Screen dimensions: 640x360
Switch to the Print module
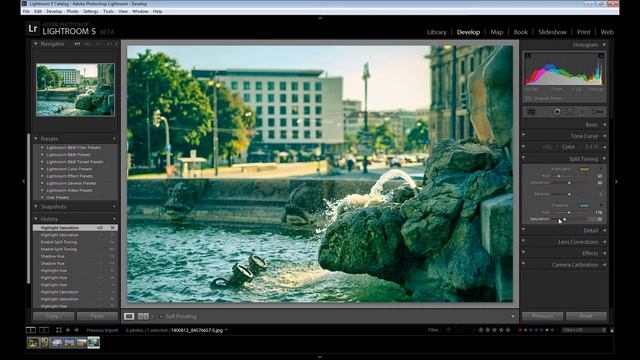(583, 32)
